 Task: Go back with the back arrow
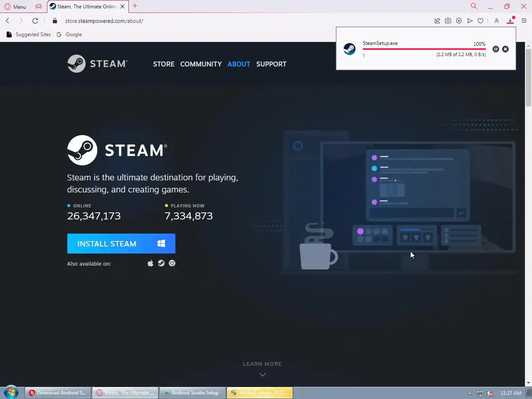click(7, 21)
